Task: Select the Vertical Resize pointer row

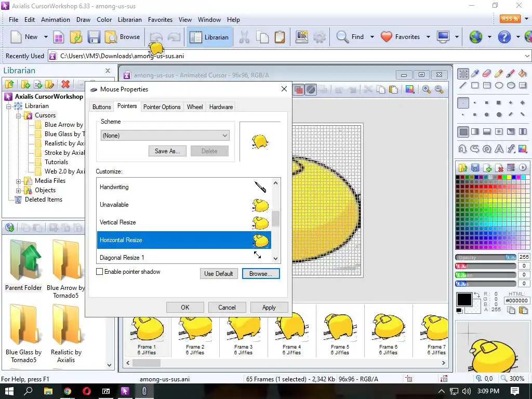Action: click(x=184, y=222)
